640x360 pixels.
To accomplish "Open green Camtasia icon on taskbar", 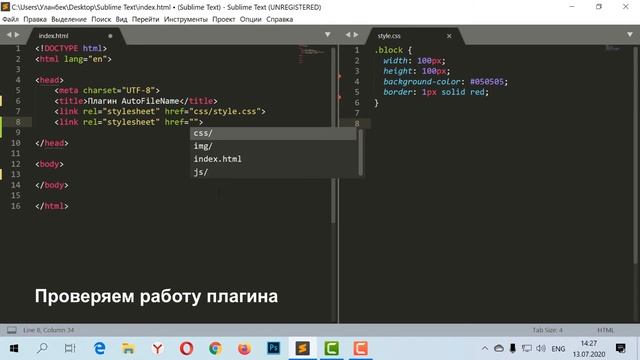I will pos(331,348).
